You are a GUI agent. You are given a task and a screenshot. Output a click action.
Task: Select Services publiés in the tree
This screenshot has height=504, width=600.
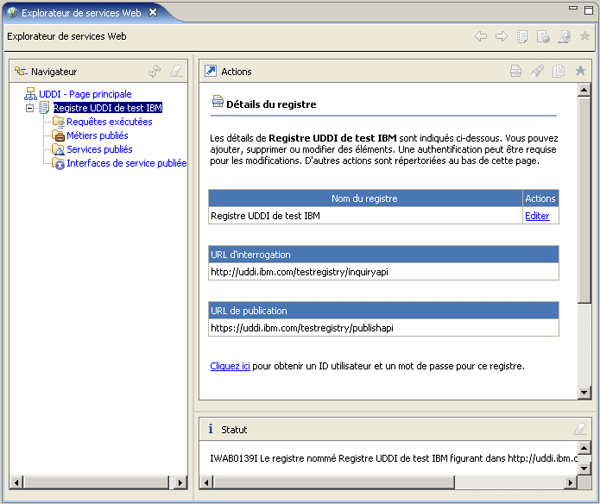[99, 149]
